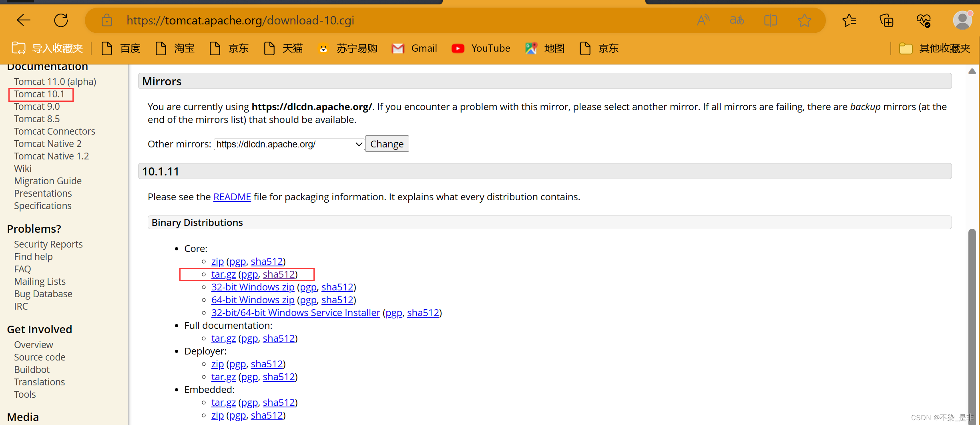Reload the page with refresh icon
980x425 pixels.
coord(61,20)
